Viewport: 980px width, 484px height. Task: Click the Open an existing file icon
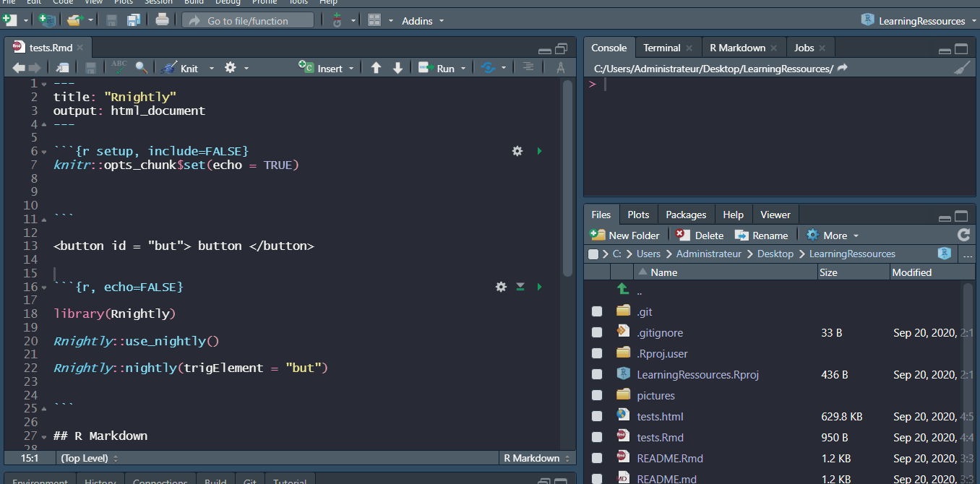[x=74, y=20]
